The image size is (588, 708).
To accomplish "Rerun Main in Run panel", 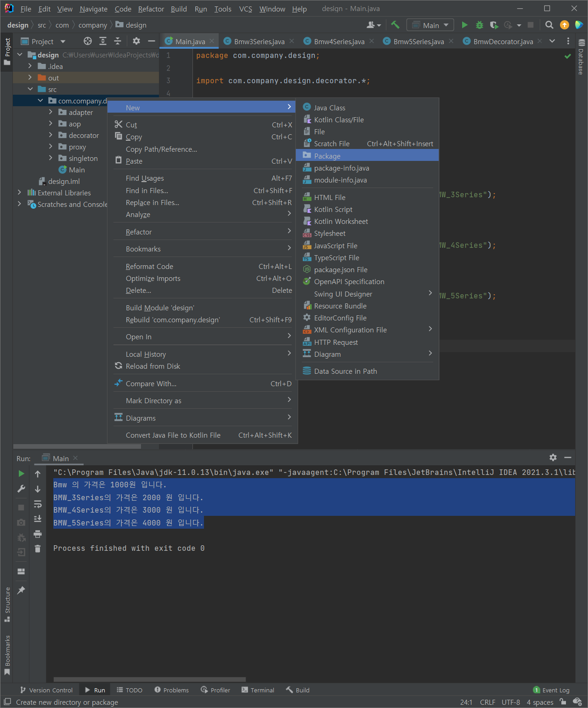I will [x=21, y=474].
